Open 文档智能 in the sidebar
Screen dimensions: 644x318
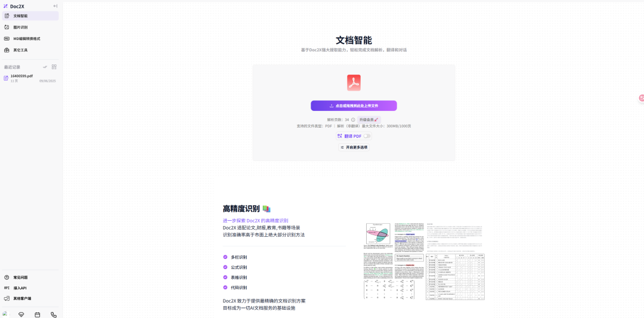tap(30, 16)
